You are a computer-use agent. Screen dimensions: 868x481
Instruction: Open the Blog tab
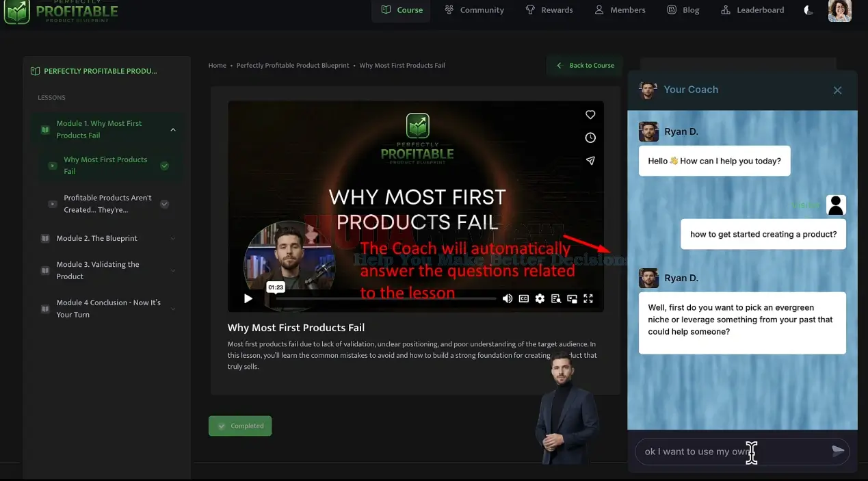click(x=683, y=10)
